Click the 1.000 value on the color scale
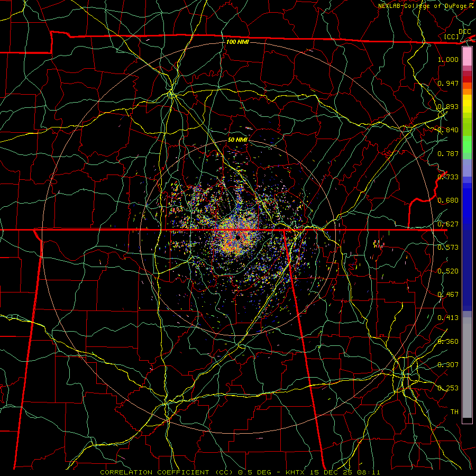The image size is (476, 476). [x=448, y=59]
